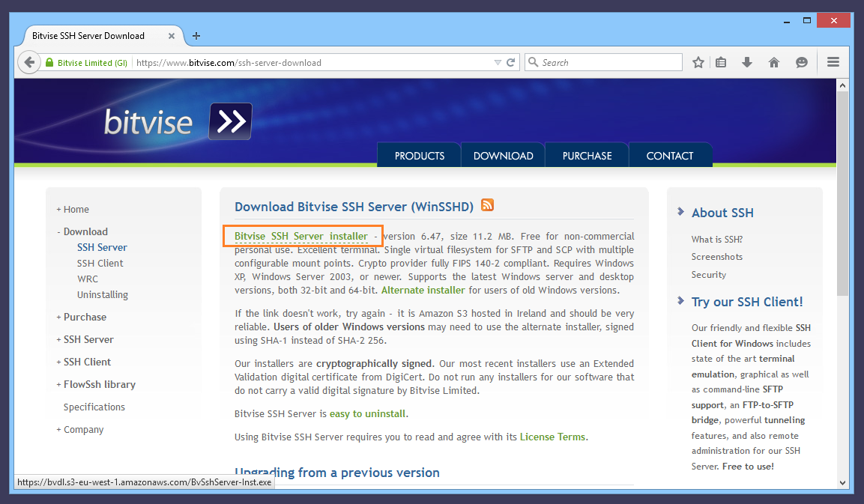Open the What is SSH? link
Screen dimensions: 864x504
click(x=717, y=240)
